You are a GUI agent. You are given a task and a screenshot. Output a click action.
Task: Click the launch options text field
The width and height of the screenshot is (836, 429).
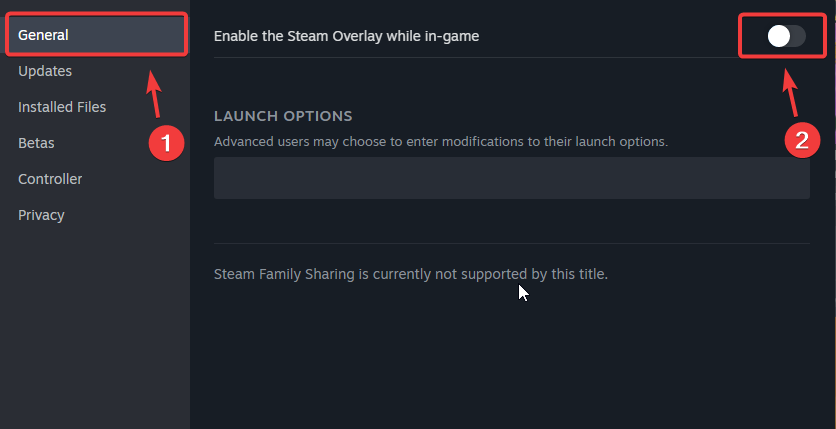(x=511, y=177)
